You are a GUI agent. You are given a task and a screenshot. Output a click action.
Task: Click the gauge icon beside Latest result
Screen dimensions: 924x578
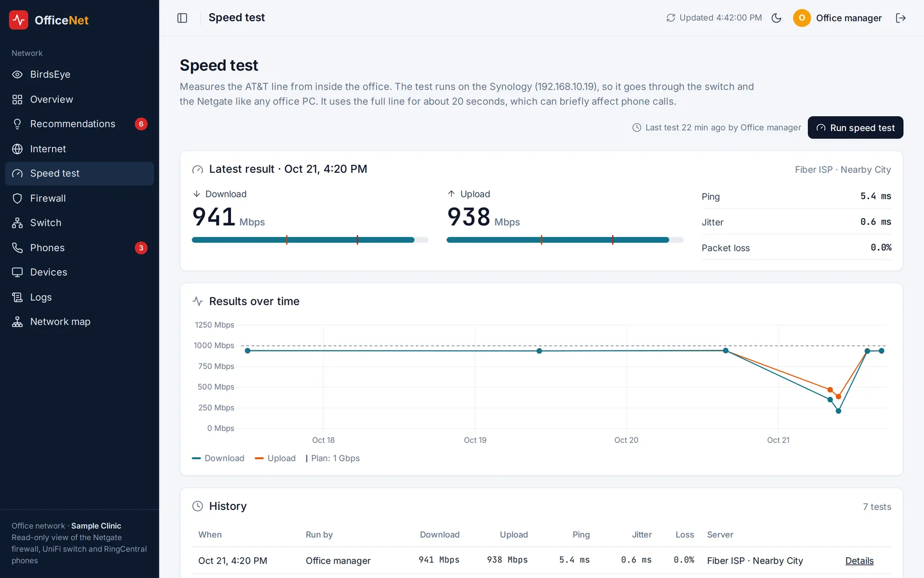coord(198,169)
